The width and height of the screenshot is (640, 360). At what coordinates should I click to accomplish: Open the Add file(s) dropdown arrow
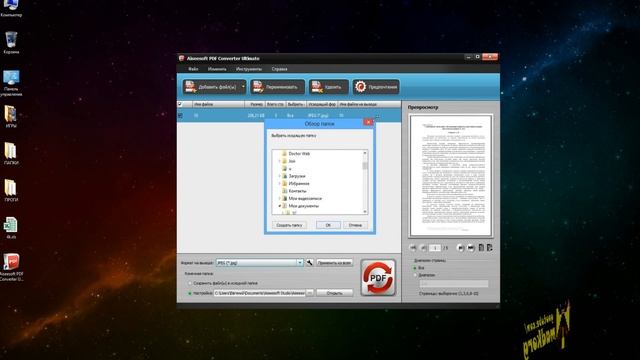(243, 87)
